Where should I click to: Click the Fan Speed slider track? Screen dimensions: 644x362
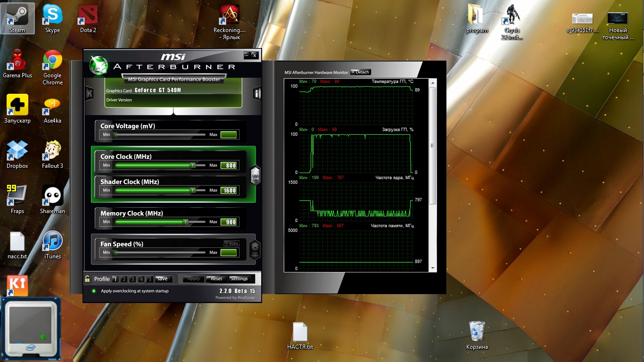pos(160,253)
